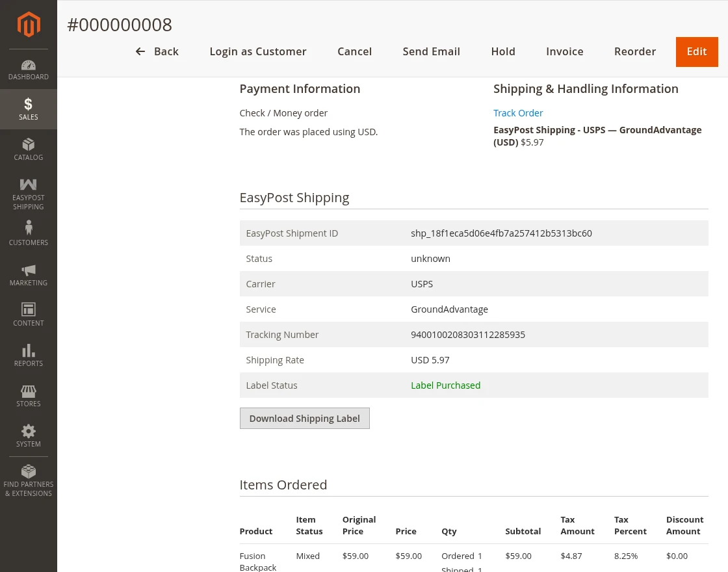Click Login as Customer
Viewport: 728px width, 572px height.
pyautogui.click(x=257, y=51)
